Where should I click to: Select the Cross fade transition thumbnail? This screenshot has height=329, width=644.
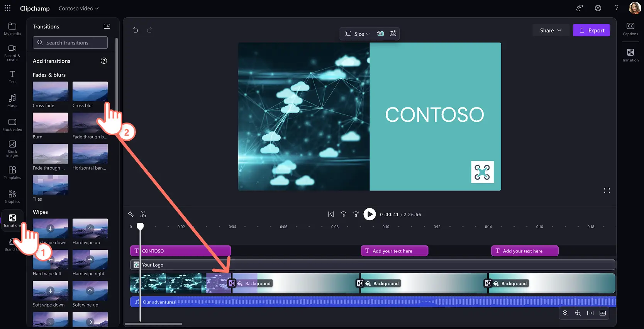pos(50,91)
